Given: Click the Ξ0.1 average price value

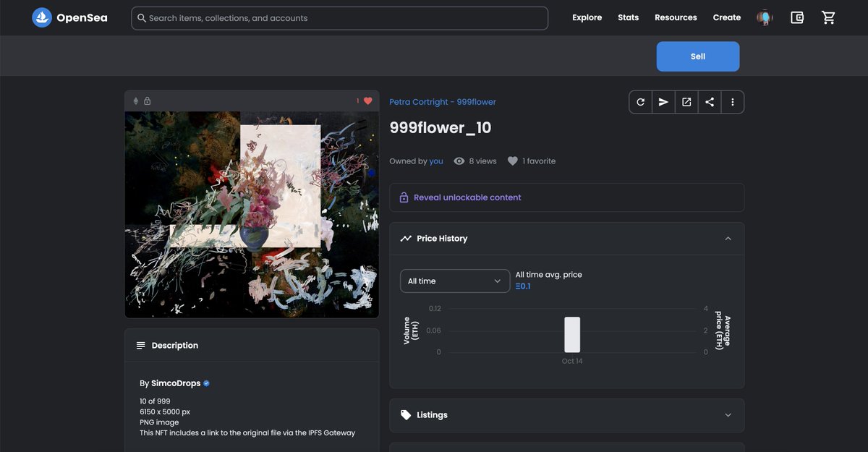Looking at the screenshot, I should pos(523,286).
